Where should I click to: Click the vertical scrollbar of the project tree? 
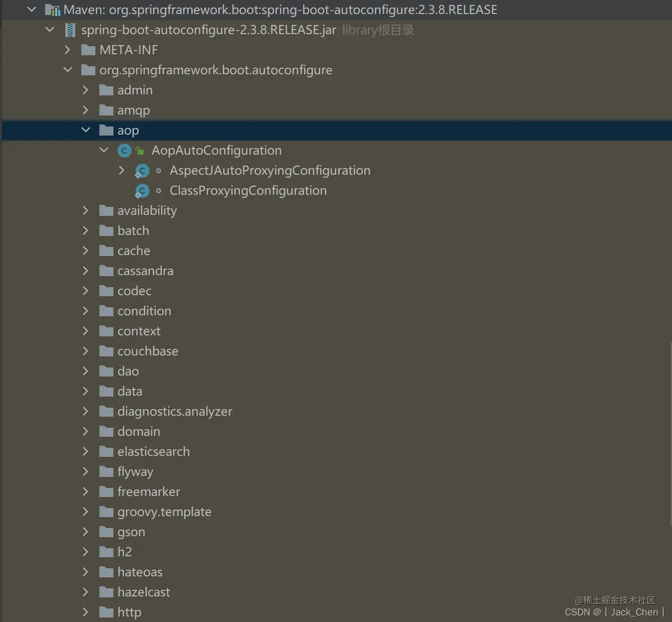click(x=670, y=433)
